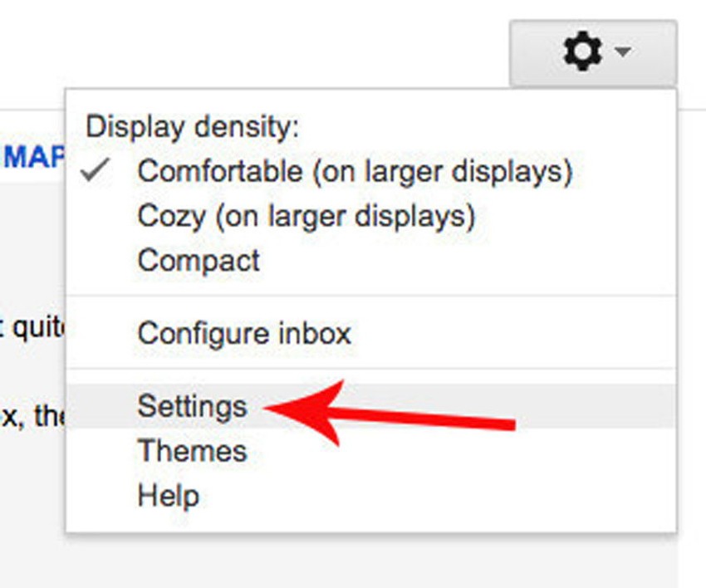Image resolution: width=706 pixels, height=588 pixels.
Task: Click the "Display density:" heading label
Action: pos(192,127)
